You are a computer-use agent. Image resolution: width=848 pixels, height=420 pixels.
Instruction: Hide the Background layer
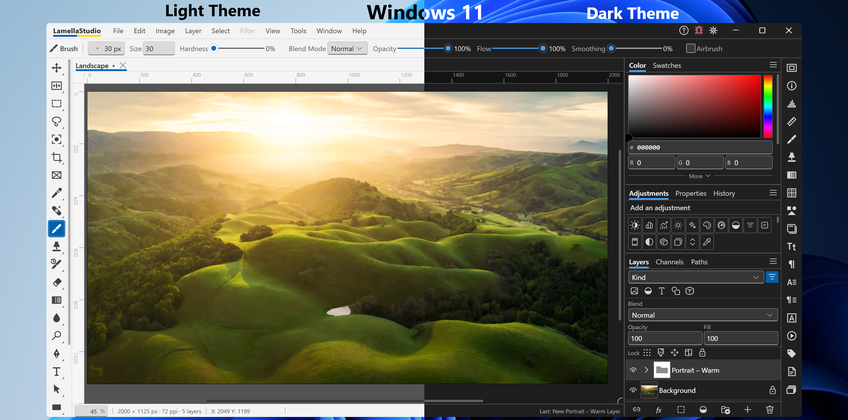click(633, 390)
